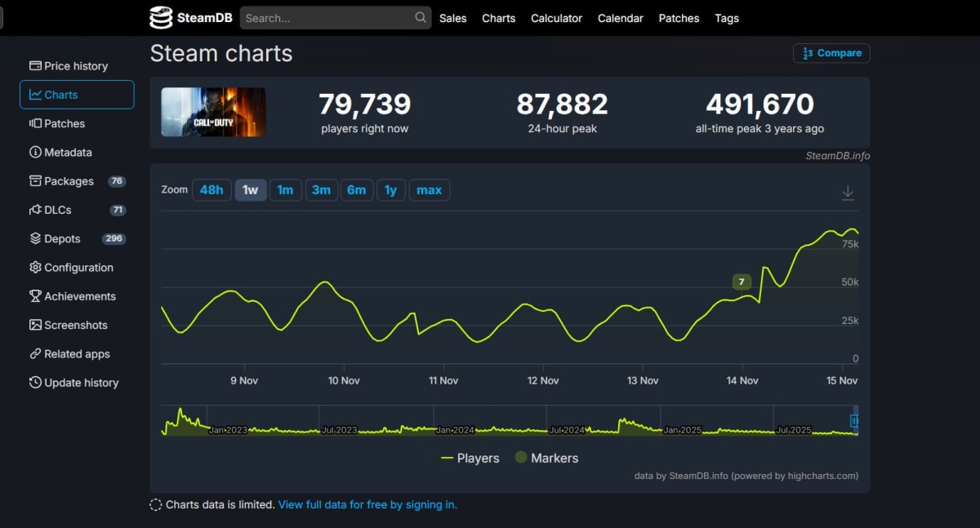Click the 79,739 players right now value
The width and height of the screenshot is (980, 528).
click(365, 104)
